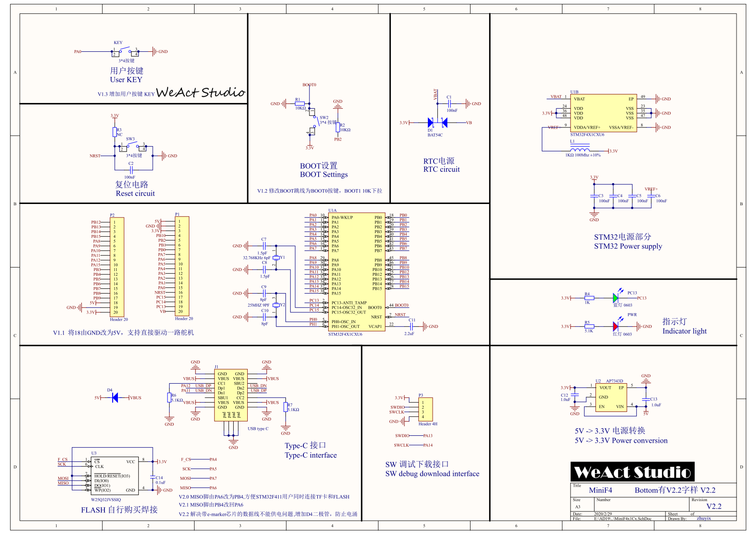Click the "1KΩ 100Mhz ±10%" inductor value
756x535 pixels.
click(x=583, y=155)
